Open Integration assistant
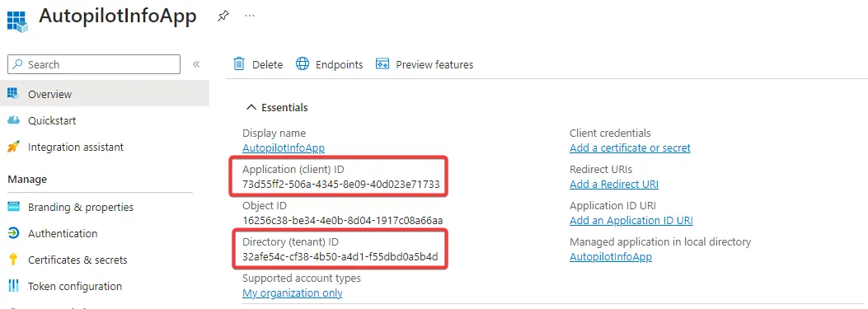This screenshot has height=309, width=868. 76,147
